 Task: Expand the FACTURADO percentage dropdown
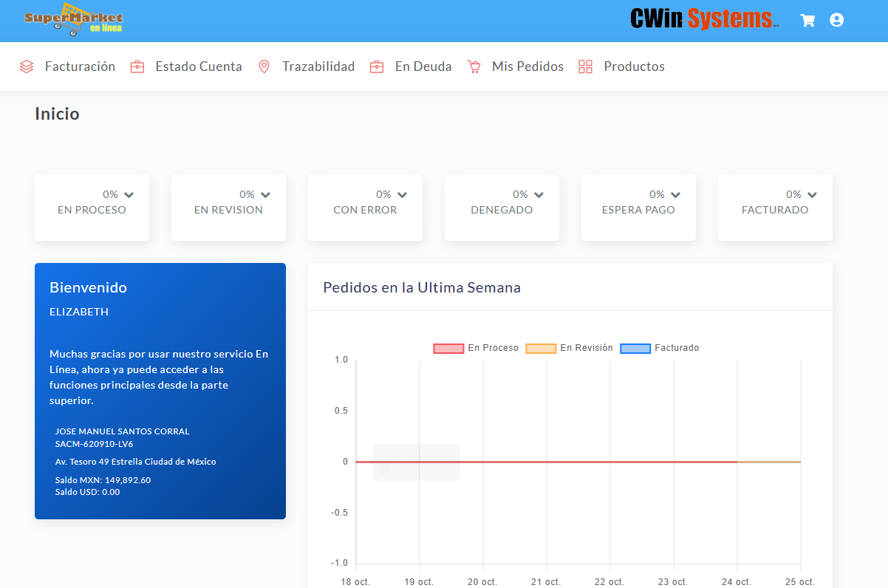[813, 194]
